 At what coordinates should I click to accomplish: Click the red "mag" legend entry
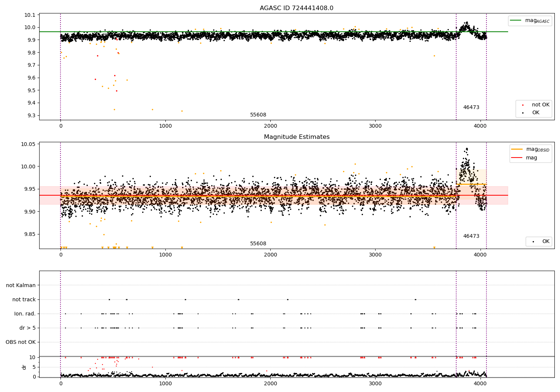coord(525,158)
